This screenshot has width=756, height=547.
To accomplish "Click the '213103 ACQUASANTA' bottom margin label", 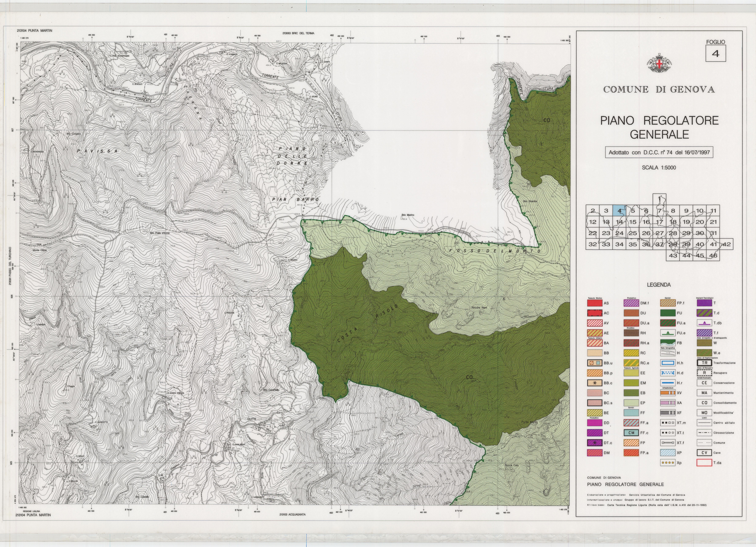I will click(292, 515).
